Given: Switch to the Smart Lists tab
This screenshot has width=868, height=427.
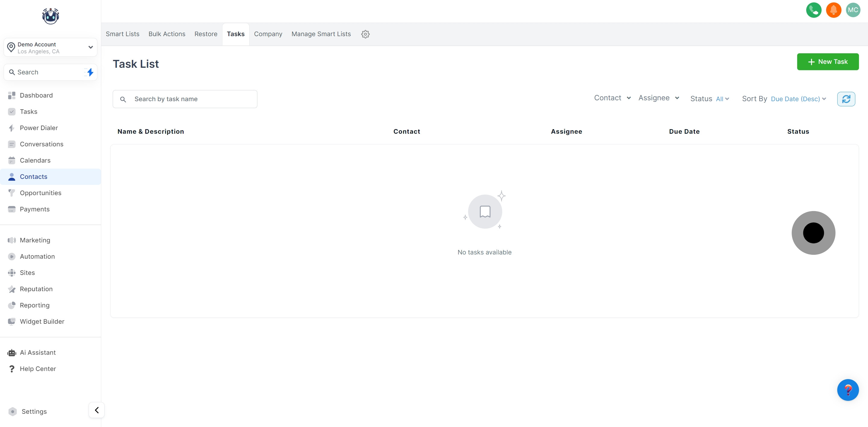Looking at the screenshot, I should 122,34.
